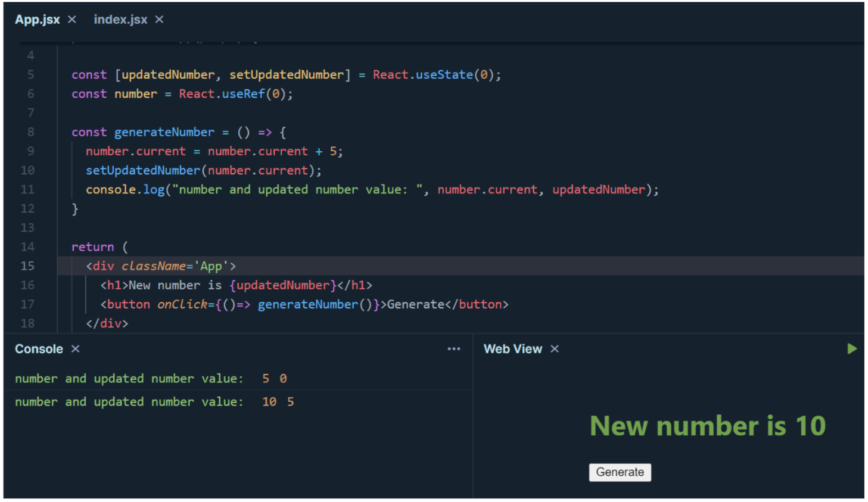Close the Web View panel

point(555,349)
